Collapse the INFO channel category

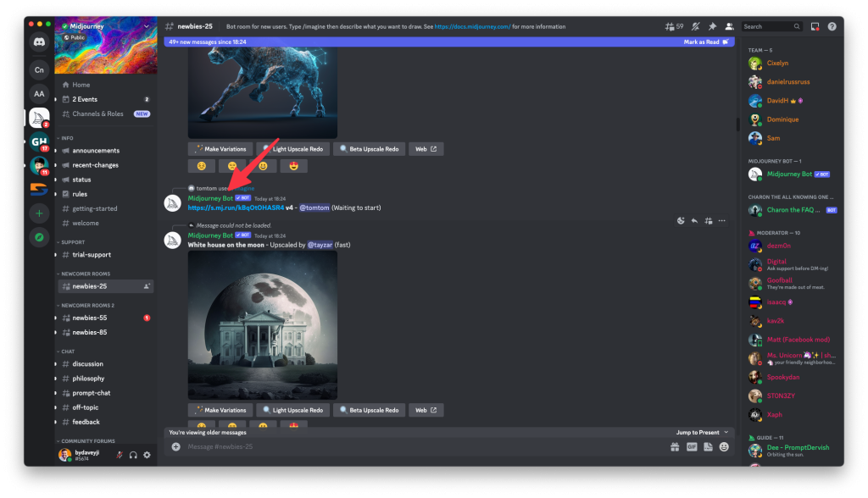[65, 138]
